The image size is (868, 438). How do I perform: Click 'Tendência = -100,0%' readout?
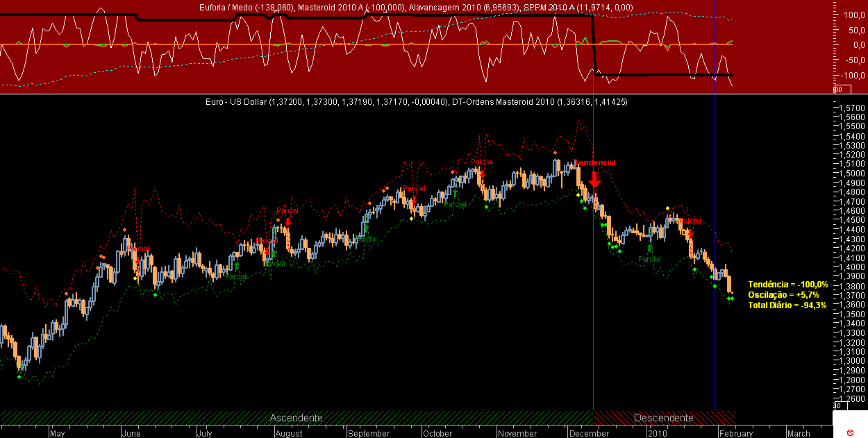click(787, 285)
